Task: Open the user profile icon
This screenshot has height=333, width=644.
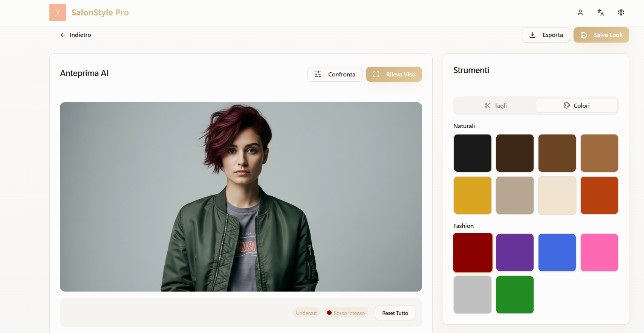Action: [x=580, y=12]
